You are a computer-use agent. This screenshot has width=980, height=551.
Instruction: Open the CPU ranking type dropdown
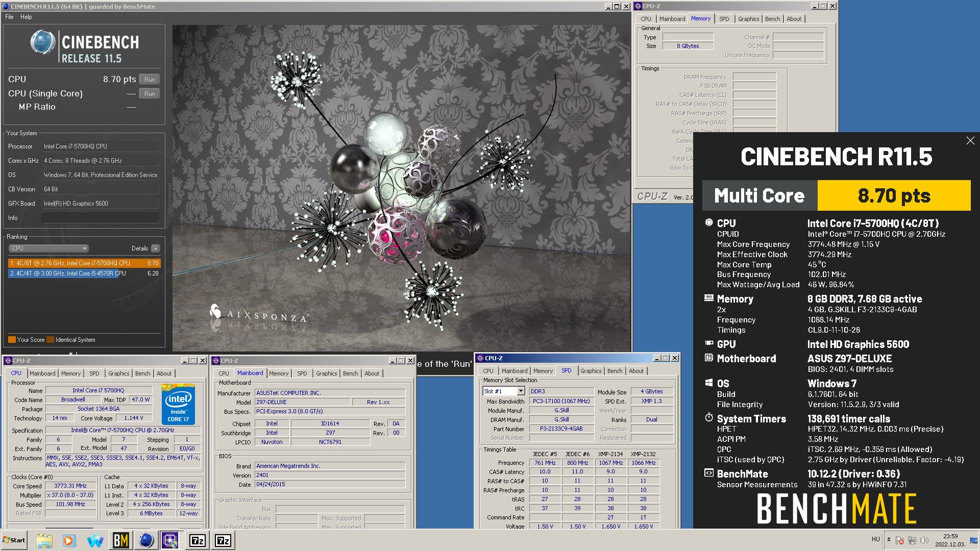click(x=48, y=248)
